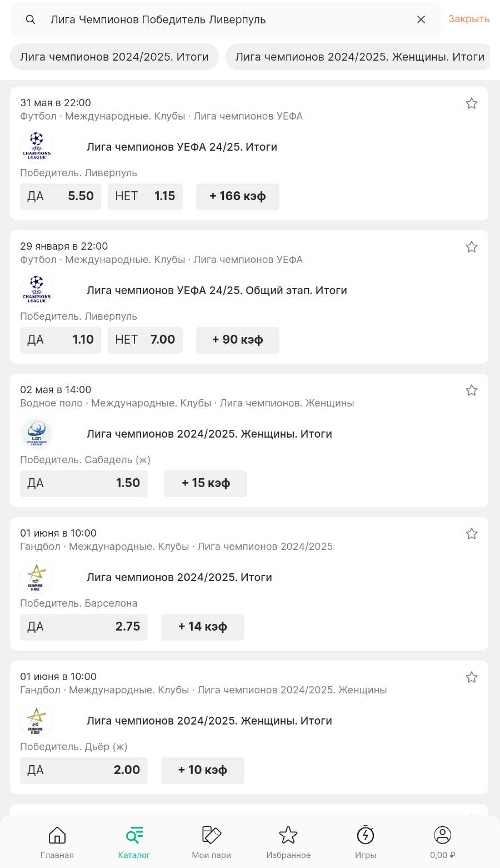Favorite the UEFA 24/25 Итоги event star

[472, 103]
